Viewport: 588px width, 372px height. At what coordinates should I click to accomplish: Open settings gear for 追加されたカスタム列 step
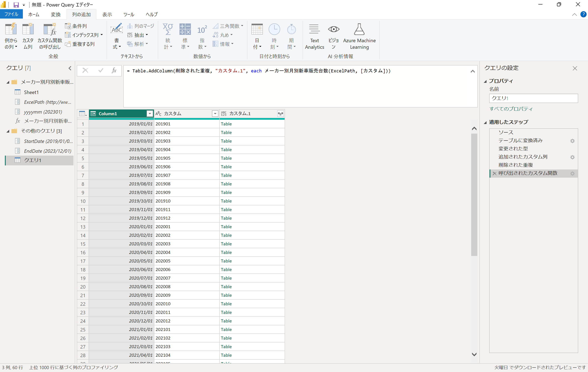tap(572, 157)
